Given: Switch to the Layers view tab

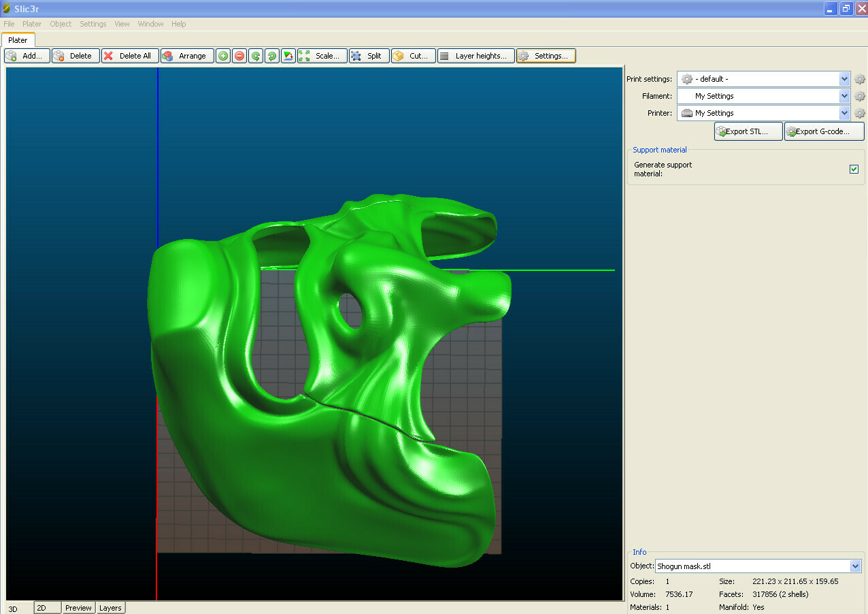Looking at the screenshot, I should pyautogui.click(x=110, y=607).
